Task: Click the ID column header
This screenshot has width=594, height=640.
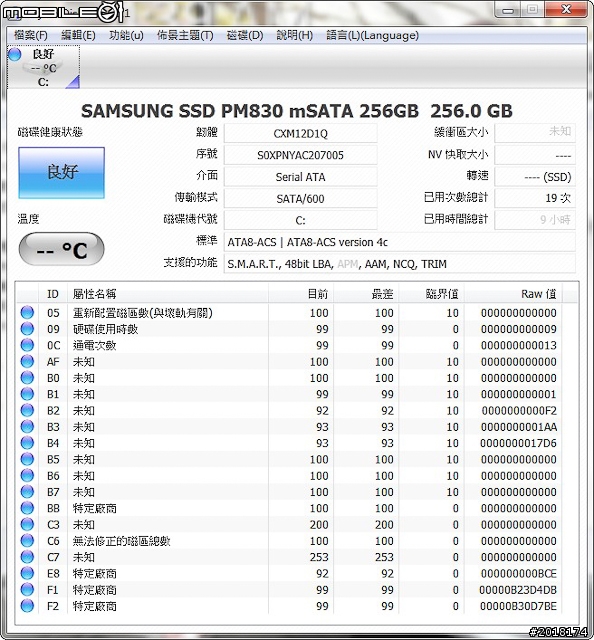Action: (53, 294)
